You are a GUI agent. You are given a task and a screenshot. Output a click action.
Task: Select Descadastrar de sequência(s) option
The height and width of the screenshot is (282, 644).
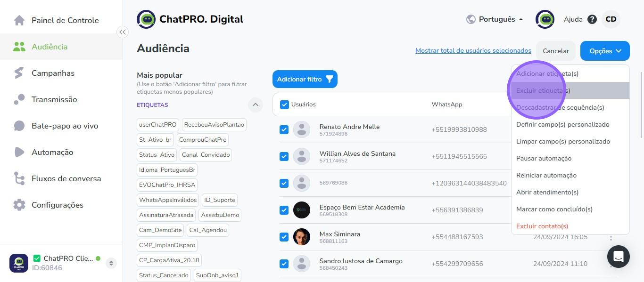coord(570,107)
